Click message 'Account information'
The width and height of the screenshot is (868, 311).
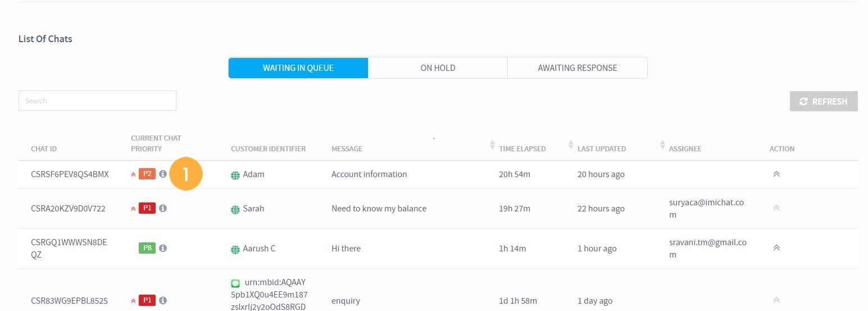point(369,174)
